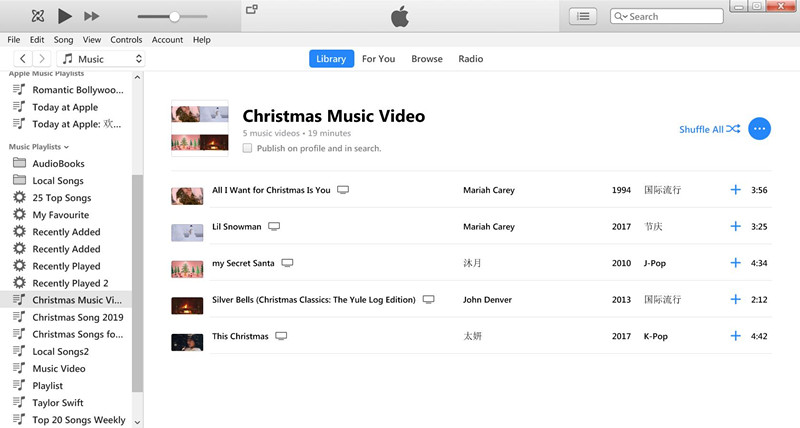Viewport: 800px width, 428px height.
Task: Click the Apple logo in the display area
Action: point(400,16)
